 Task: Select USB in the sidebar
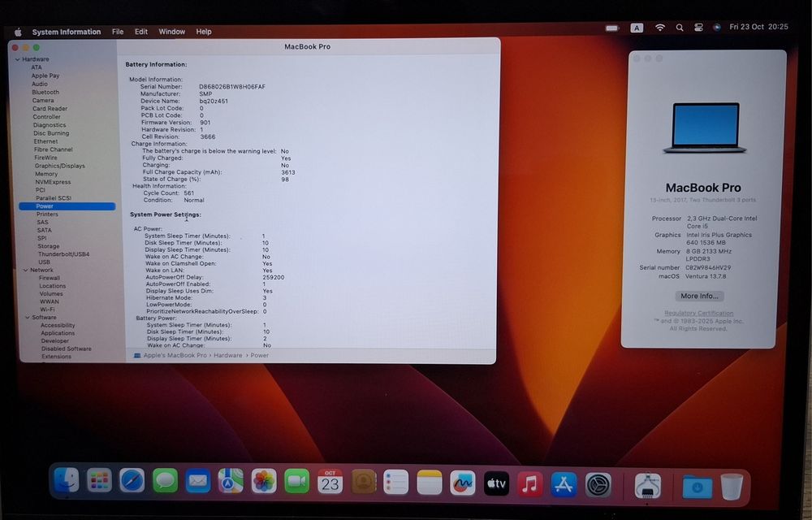click(44, 262)
